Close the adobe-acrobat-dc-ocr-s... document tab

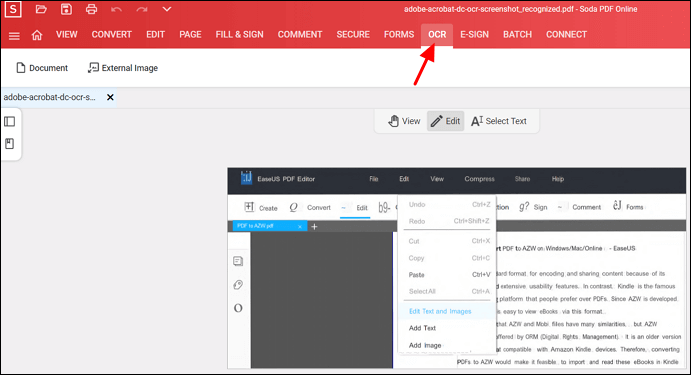tap(110, 97)
